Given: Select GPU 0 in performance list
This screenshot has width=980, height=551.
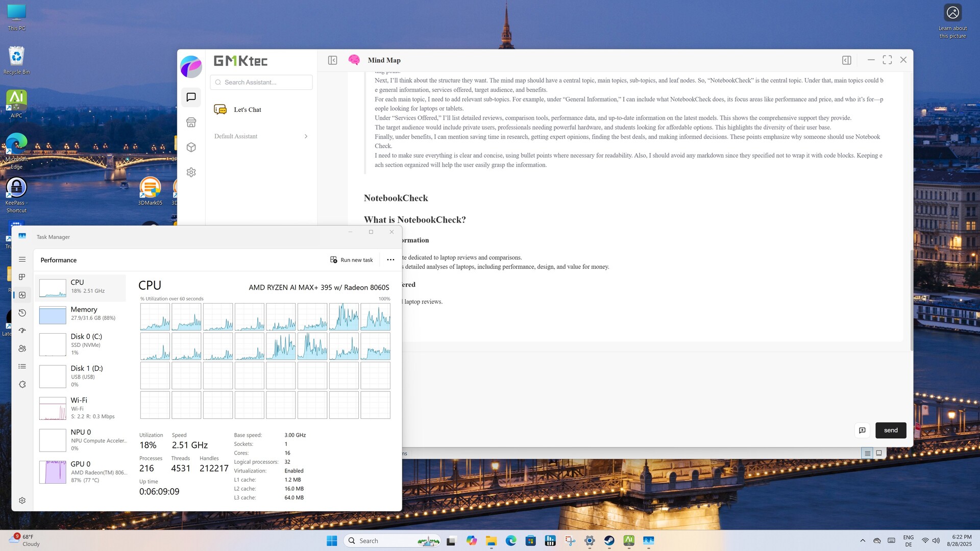Looking at the screenshot, I should pyautogui.click(x=81, y=471).
